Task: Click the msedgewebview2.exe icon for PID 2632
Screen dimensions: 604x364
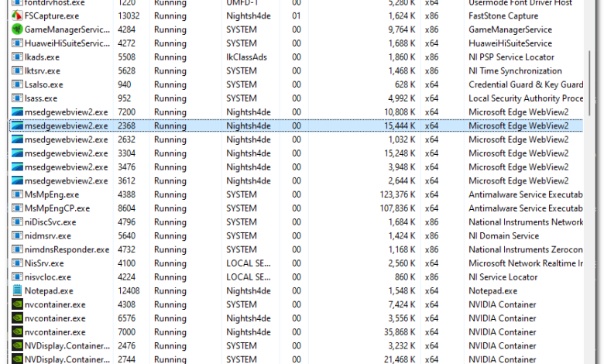Action: [17, 139]
